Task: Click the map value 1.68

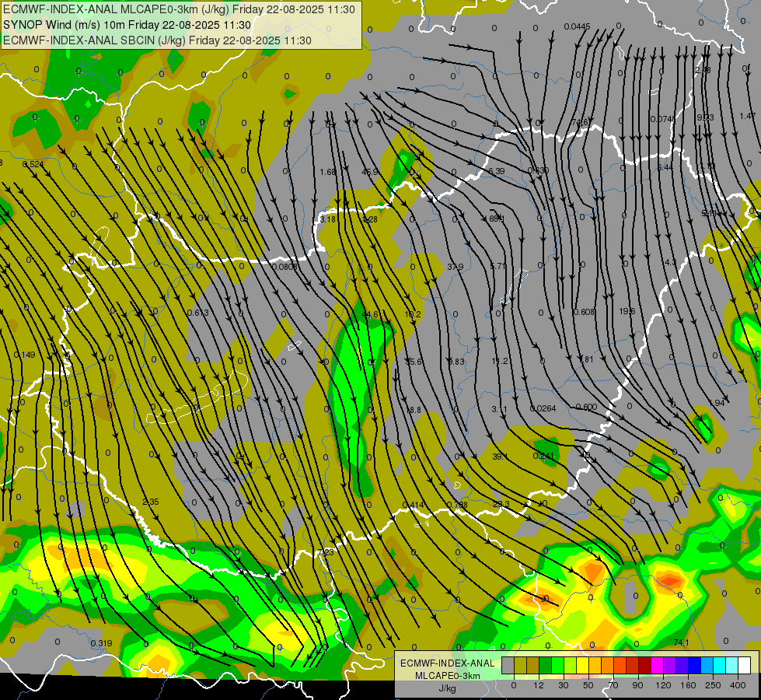Action: pos(327,172)
